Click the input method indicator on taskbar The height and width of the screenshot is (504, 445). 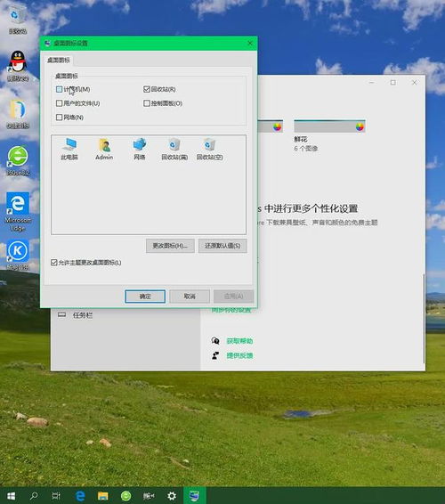149,496
